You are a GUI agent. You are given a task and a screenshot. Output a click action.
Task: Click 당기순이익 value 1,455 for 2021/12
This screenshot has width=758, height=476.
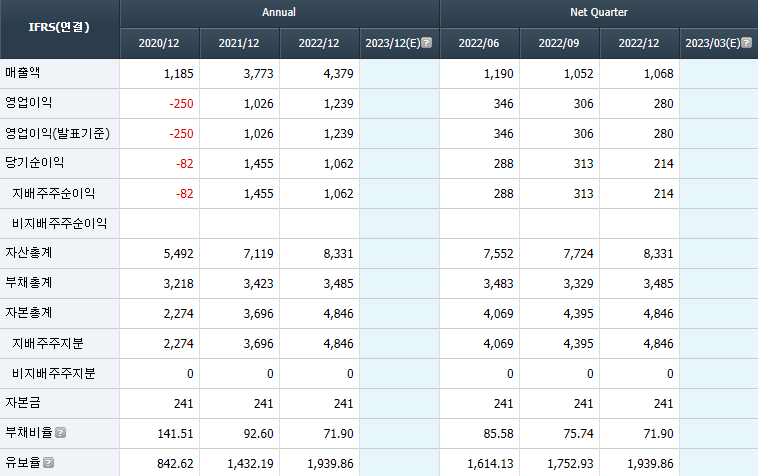click(258, 163)
